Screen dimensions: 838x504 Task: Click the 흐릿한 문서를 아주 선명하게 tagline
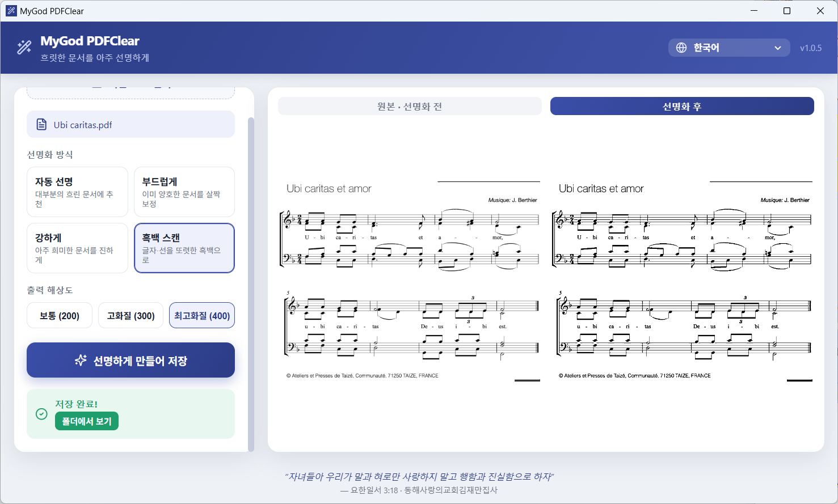(95, 58)
